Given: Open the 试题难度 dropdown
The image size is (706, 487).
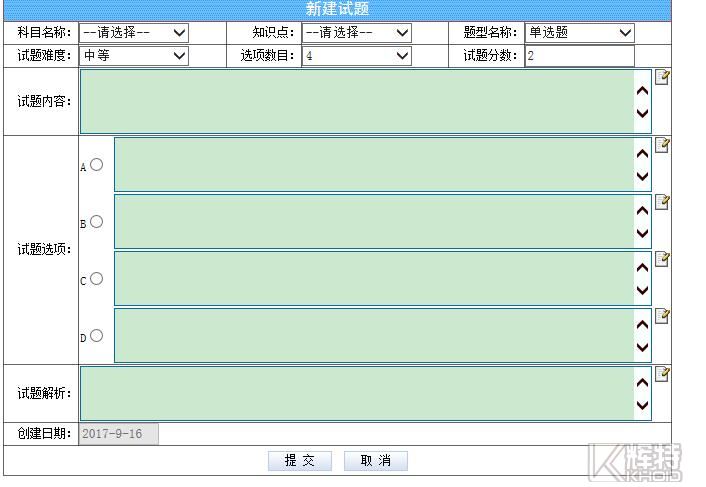Looking at the screenshot, I should [x=134, y=56].
